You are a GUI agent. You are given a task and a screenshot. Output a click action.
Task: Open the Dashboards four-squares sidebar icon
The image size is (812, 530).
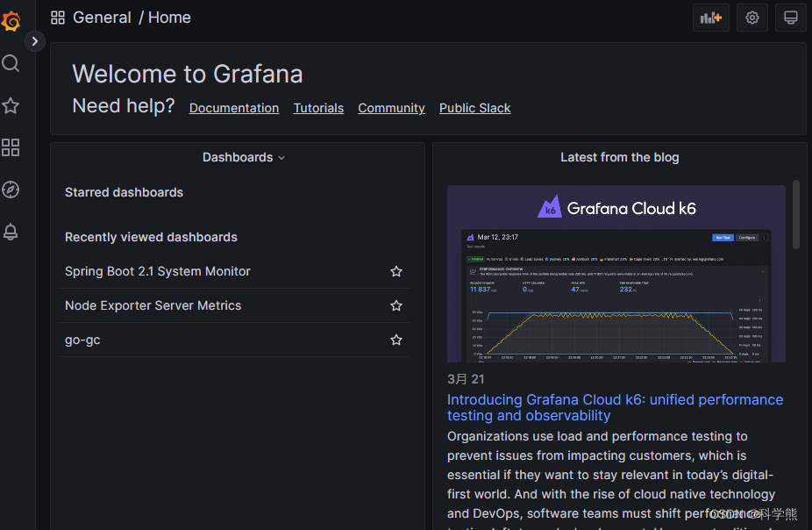[x=11, y=147]
